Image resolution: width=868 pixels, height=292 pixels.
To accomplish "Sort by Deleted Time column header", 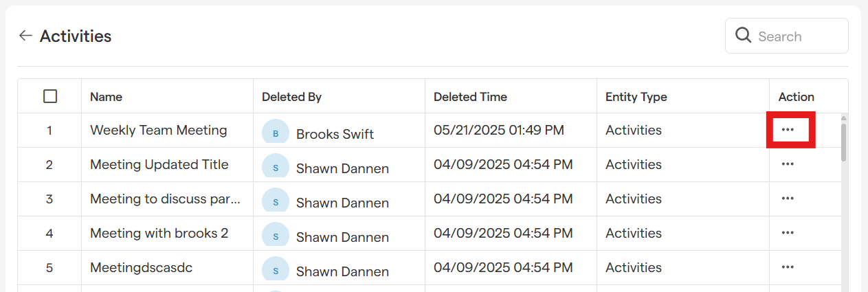I will pyautogui.click(x=470, y=97).
